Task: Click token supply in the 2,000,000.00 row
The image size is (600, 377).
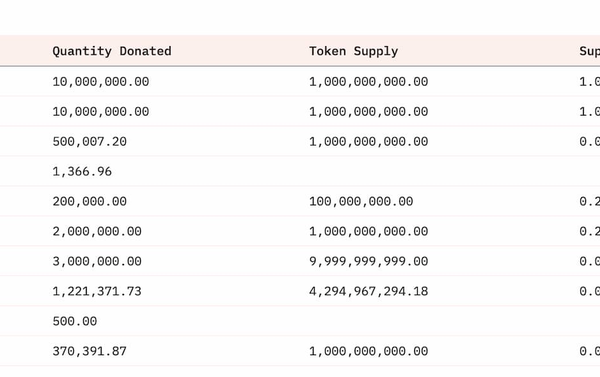Action: (x=368, y=231)
